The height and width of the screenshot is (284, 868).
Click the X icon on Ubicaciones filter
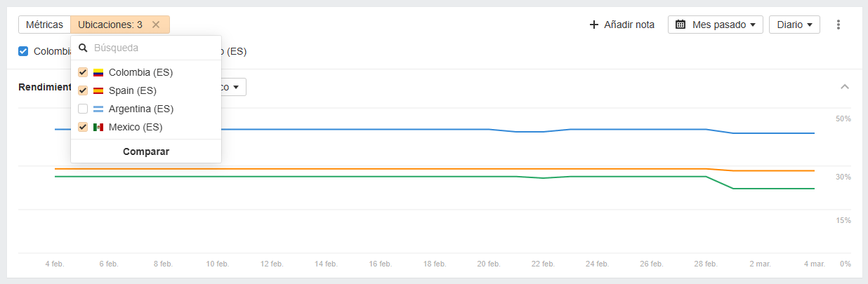coord(156,25)
